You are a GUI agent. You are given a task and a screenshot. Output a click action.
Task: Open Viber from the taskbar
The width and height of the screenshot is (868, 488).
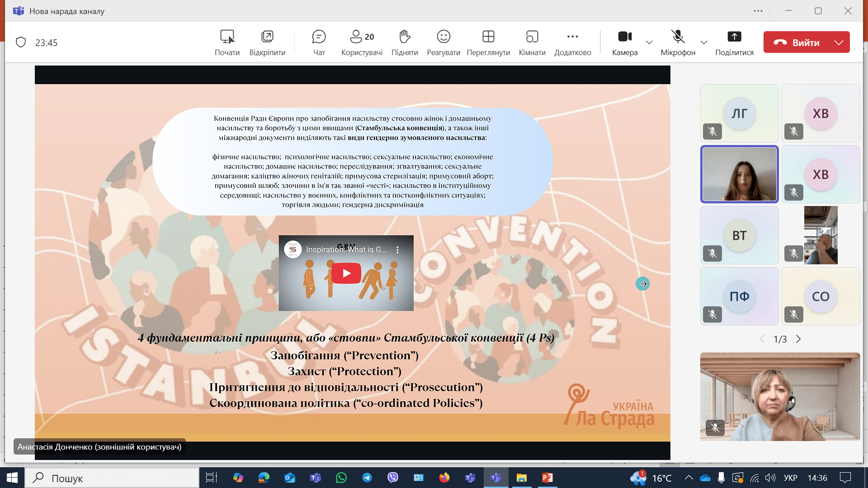[x=393, y=478]
